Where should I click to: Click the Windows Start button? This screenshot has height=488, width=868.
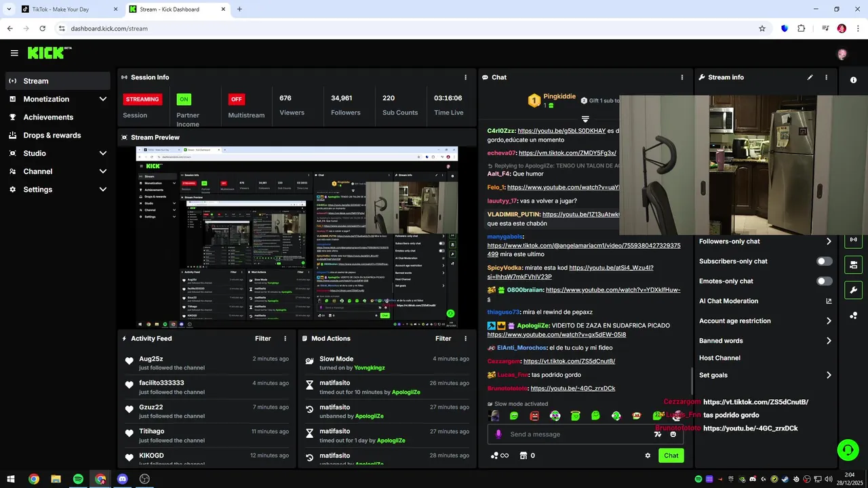(11, 479)
